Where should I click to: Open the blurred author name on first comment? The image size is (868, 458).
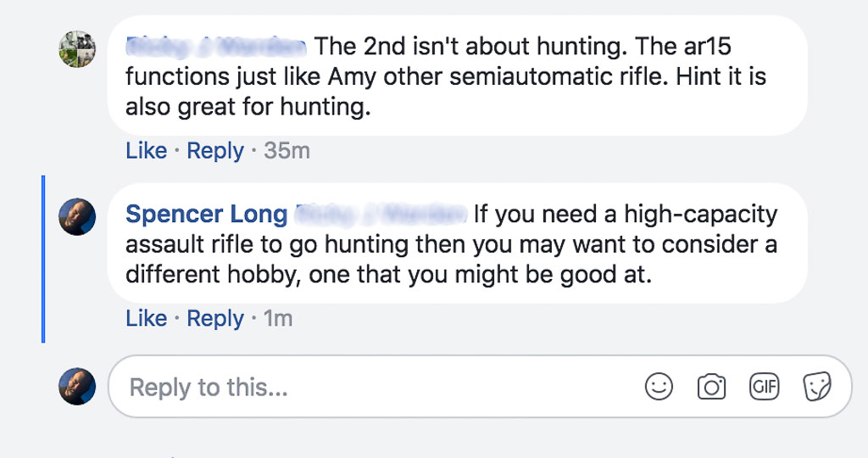click(x=216, y=45)
